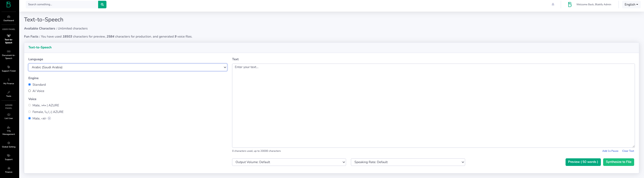Select the AI Voice engine option
644x178 pixels.
pos(30,91)
